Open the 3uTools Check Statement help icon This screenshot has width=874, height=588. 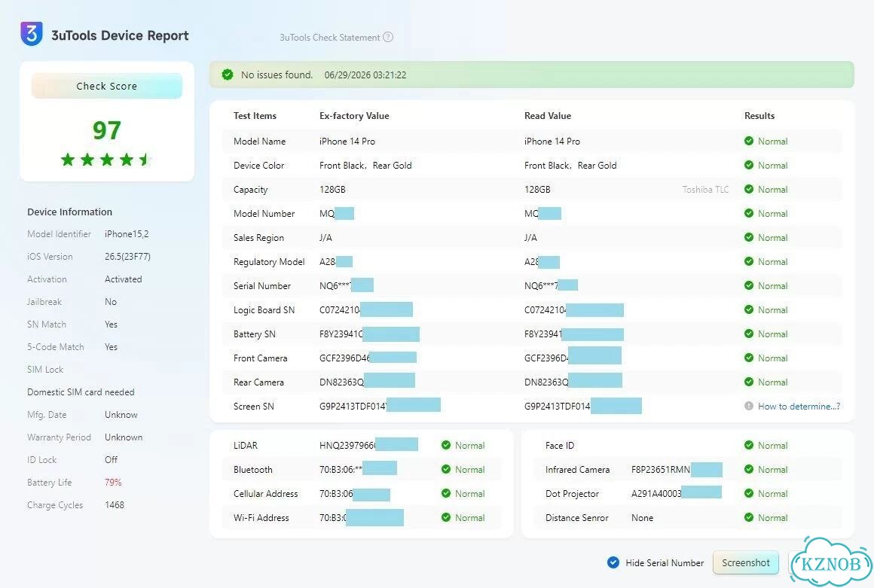click(x=389, y=38)
